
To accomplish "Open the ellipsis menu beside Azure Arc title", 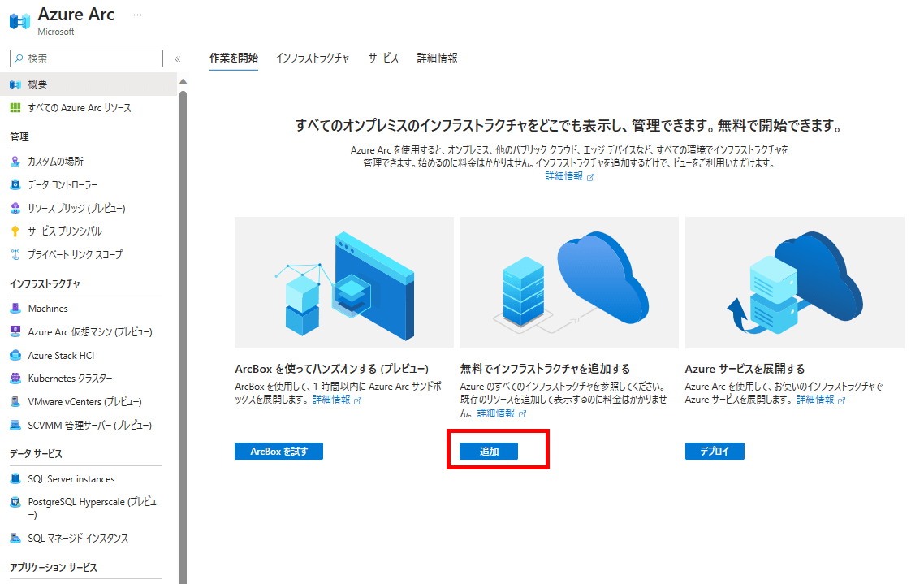I will (x=137, y=15).
